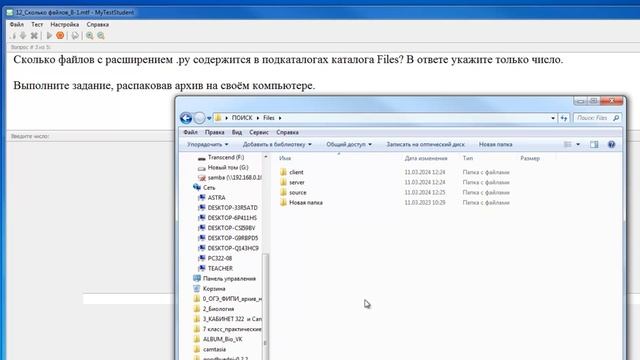Image resolution: width=640 pixels, height=360 pixels.
Task: Click the Сеть node in navigation pane
Action: coord(209,188)
